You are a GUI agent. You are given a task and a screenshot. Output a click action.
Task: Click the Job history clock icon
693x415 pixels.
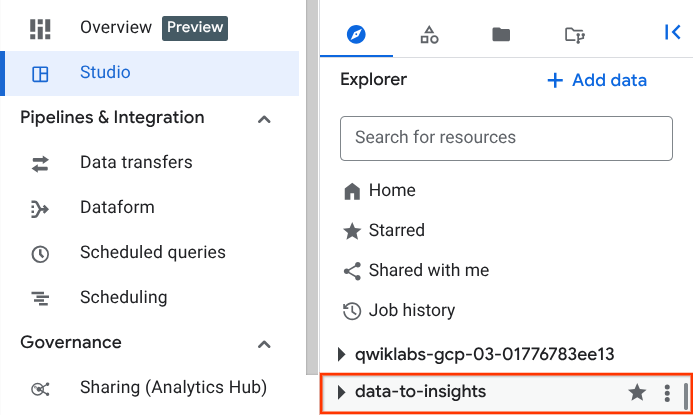pyautogui.click(x=352, y=311)
